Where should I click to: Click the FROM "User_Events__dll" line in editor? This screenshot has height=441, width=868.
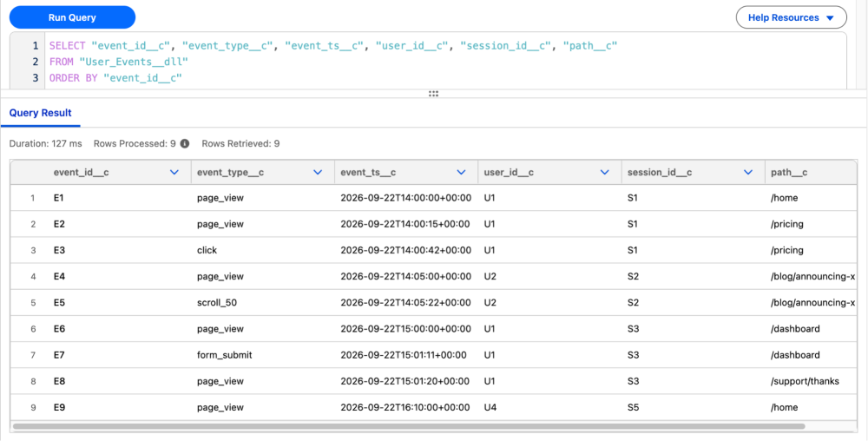119,62
